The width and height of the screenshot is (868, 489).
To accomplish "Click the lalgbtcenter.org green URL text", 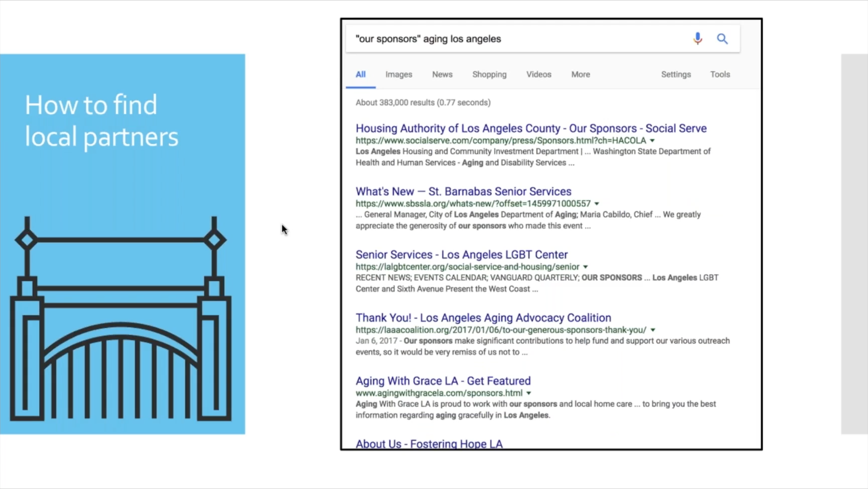I will [467, 266].
